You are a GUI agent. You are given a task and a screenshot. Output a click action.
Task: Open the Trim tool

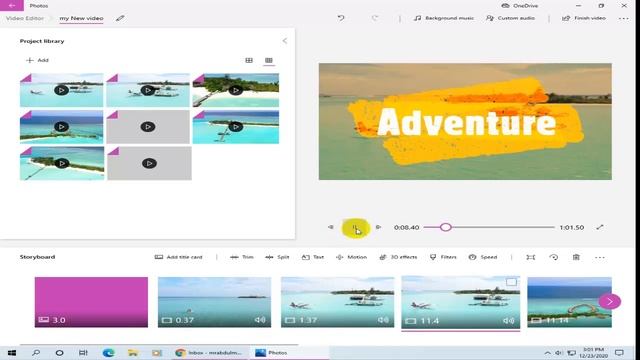(242, 257)
